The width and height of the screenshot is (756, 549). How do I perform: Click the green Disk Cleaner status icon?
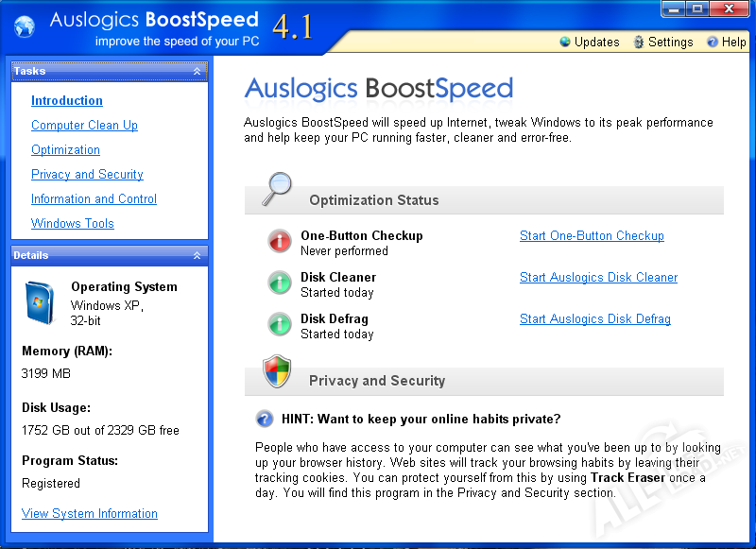tap(280, 283)
